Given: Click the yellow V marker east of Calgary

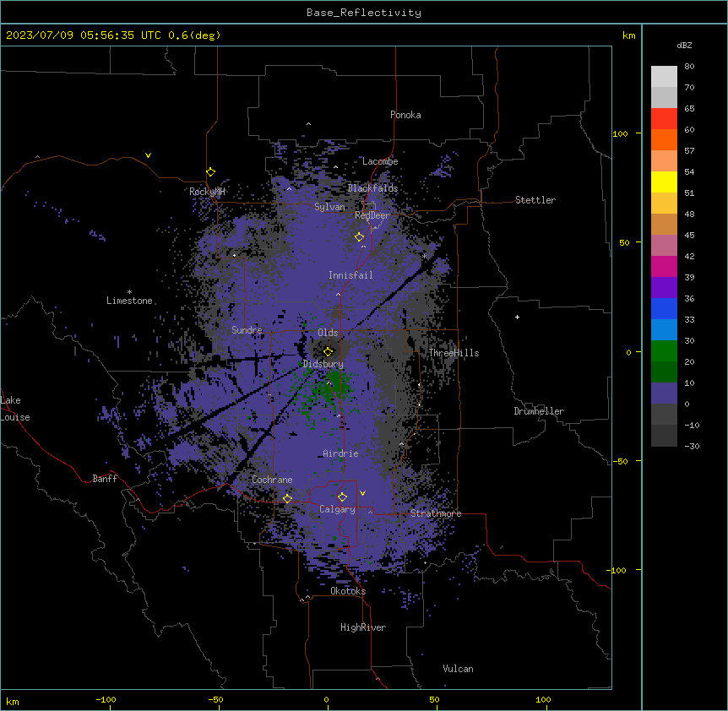Looking at the screenshot, I should coord(362,493).
